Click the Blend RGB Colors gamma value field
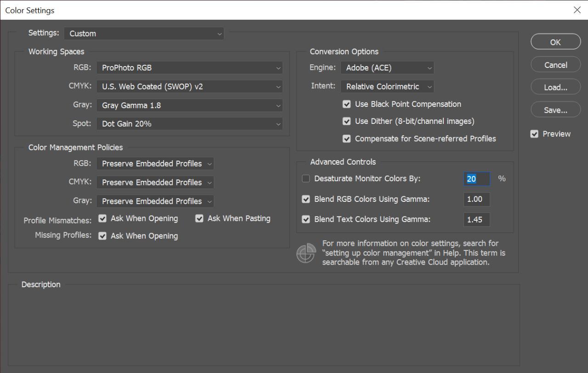Screen dimensions: 588x373 click(476, 200)
